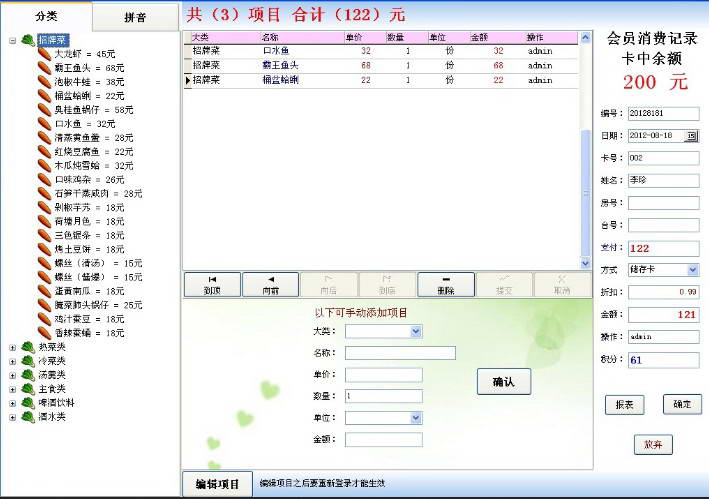Click the carrot icon beside 石笋干蒸咸肉
This screenshot has width=709, height=499.
coord(44,193)
